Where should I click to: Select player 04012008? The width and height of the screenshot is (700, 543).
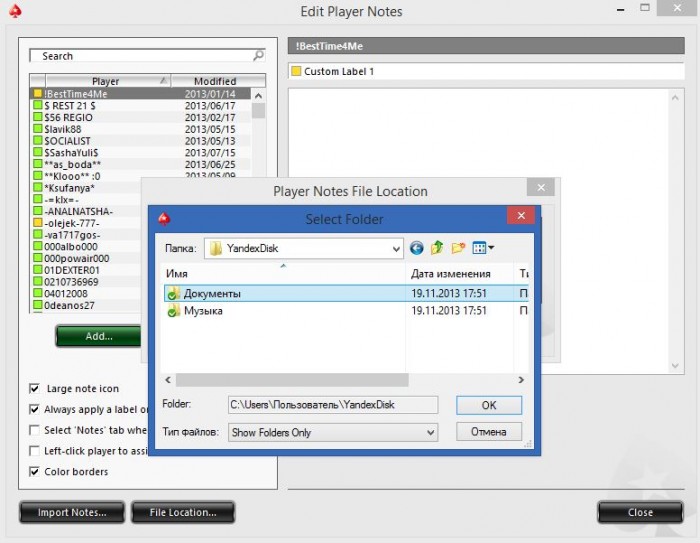(x=87, y=294)
